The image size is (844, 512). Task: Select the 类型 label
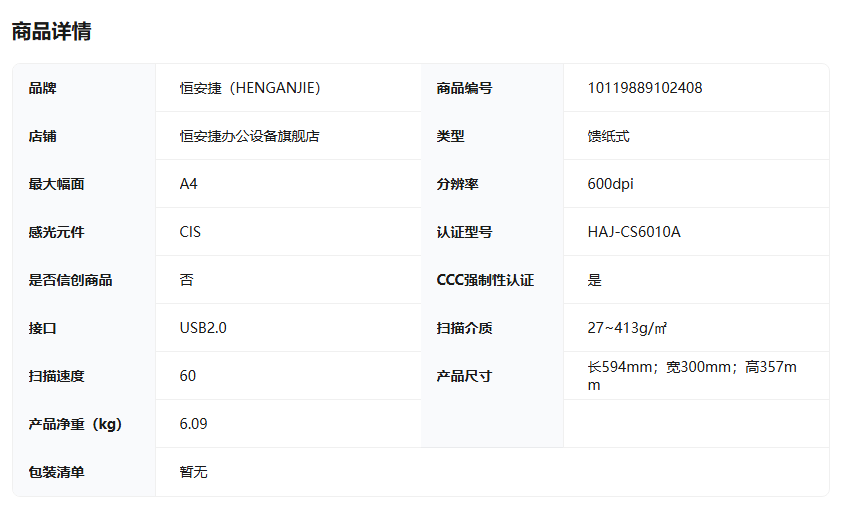point(450,136)
